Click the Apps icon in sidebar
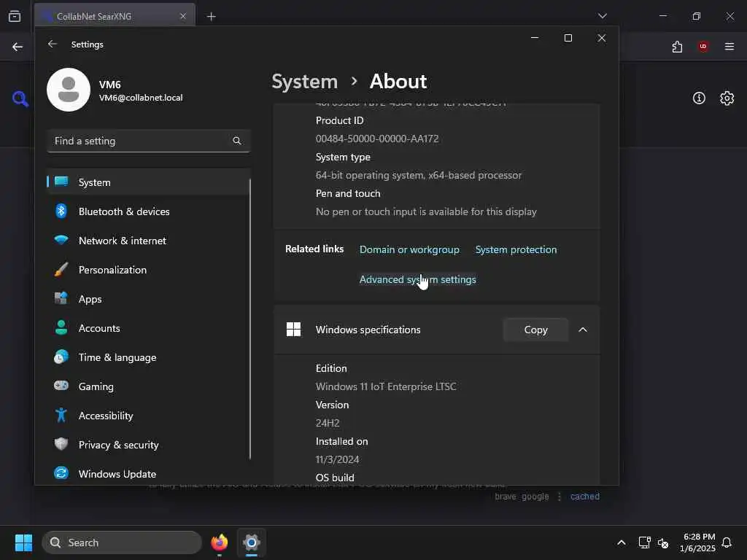The height and width of the screenshot is (560, 747). (61, 298)
